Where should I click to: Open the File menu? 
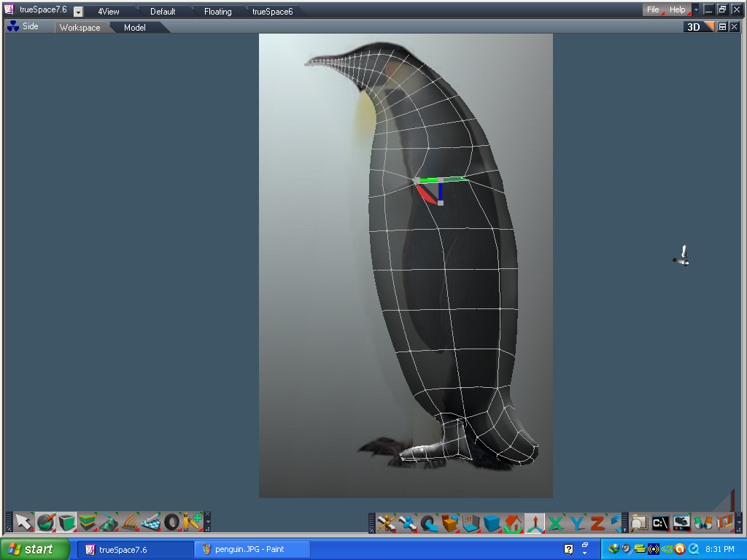[651, 9]
